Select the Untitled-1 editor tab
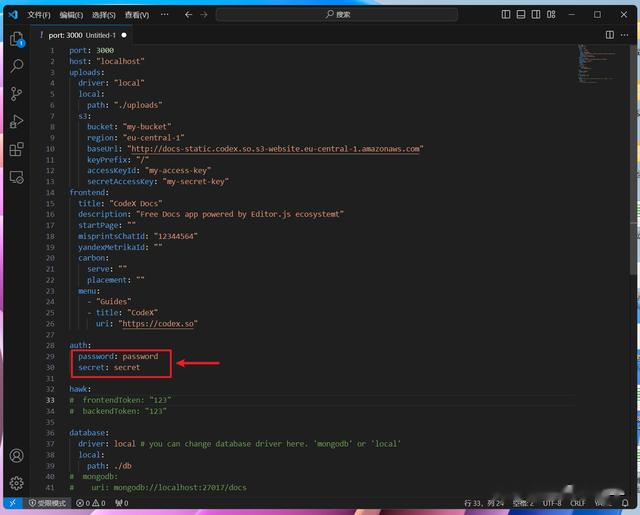640x515 pixels. point(82,36)
